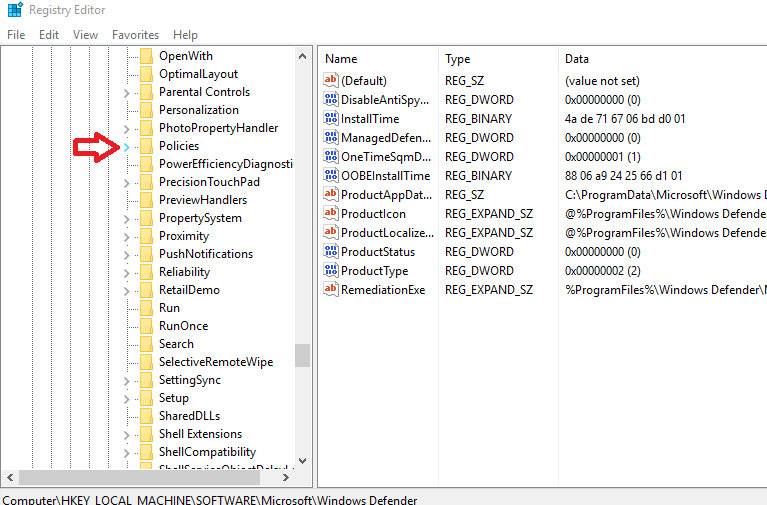
Task: Click the PowerEfficiencyDiagnostics folder icon
Action: coord(146,164)
